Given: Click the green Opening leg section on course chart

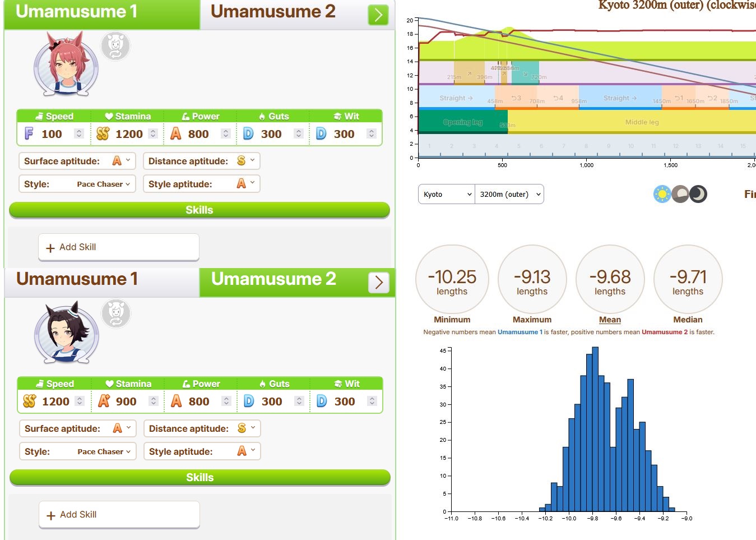Looking at the screenshot, I should point(463,122).
